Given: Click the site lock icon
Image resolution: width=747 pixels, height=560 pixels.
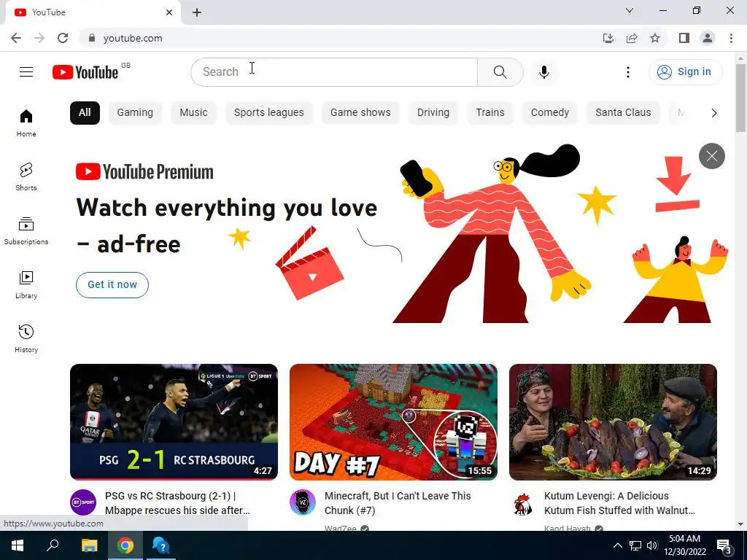Looking at the screenshot, I should (x=93, y=38).
